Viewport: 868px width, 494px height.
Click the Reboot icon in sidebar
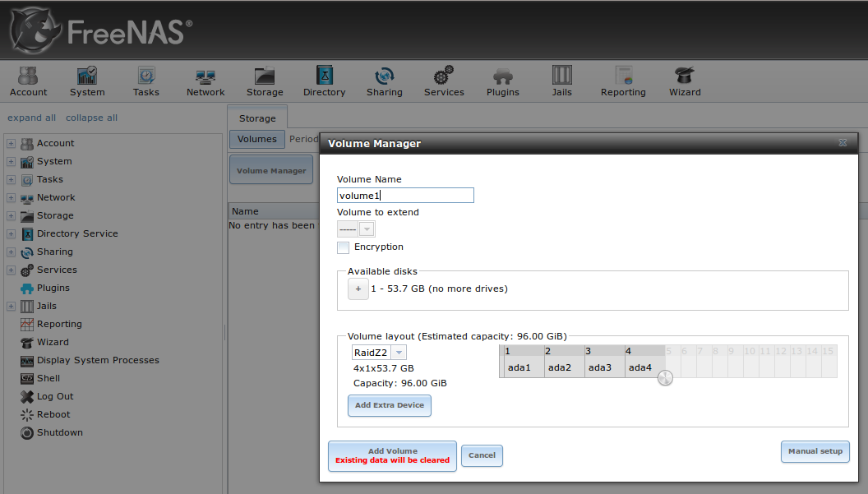27,415
